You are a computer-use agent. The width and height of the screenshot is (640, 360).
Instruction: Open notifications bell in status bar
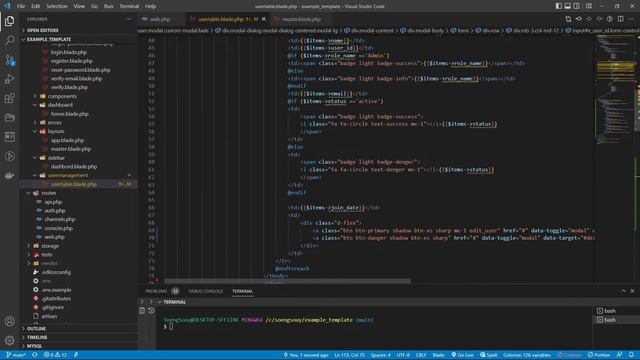[631, 355]
